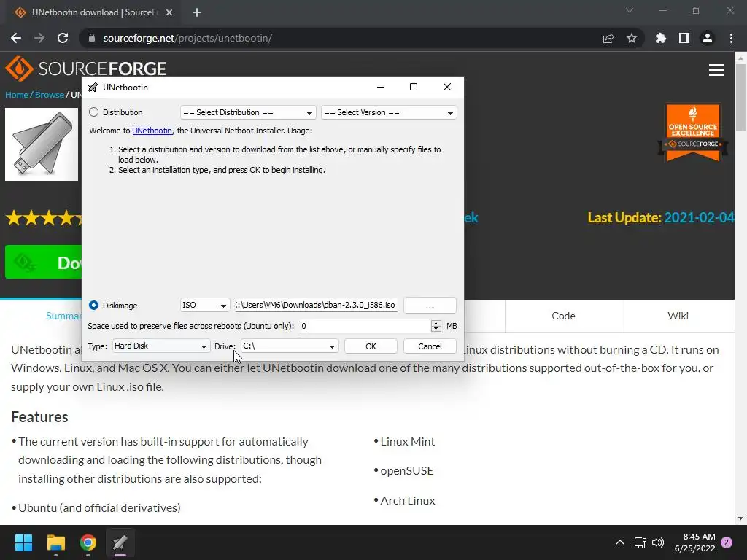Viewport: 747px width, 560px height.
Task: Open a new browser tab
Action: pos(197,12)
